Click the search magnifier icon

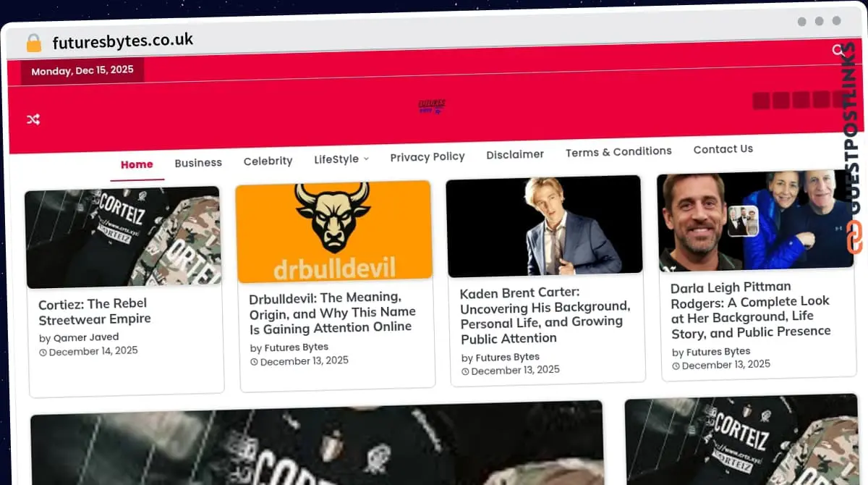[x=838, y=50]
